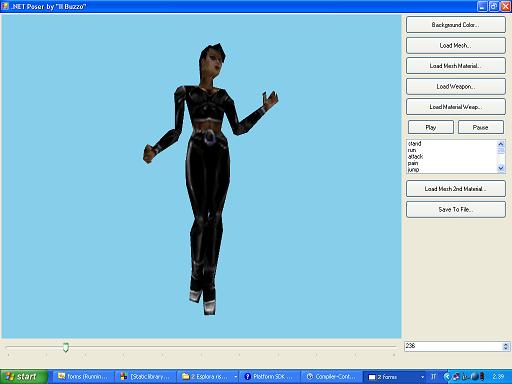Click Load Mesh Material button
Screen dimensions: 512x384
(x=456, y=66)
